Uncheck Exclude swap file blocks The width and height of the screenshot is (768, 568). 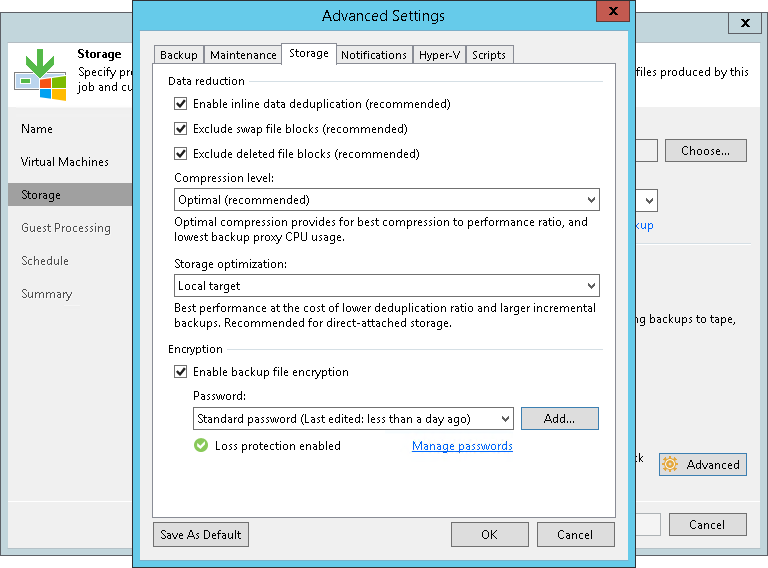tap(181, 129)
